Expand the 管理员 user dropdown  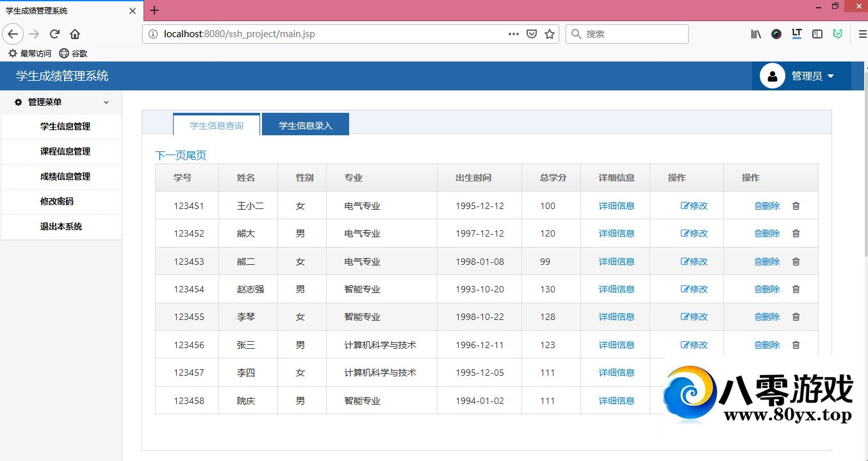tap(801, 76)
